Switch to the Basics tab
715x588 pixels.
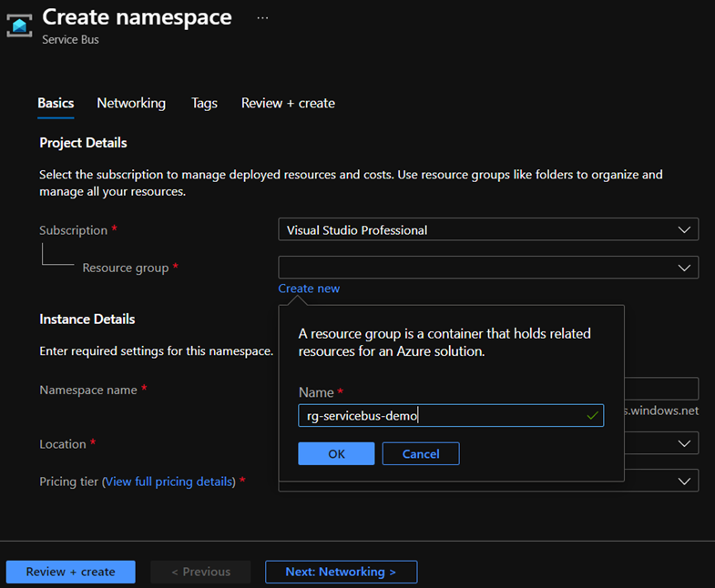pyautogui.click(x=56, y=103)
